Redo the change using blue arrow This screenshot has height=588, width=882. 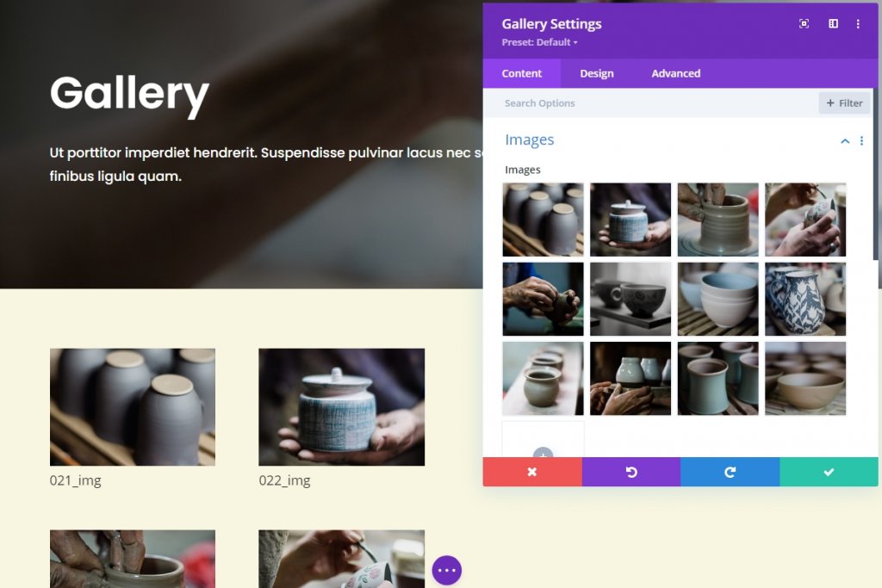point(730,472)
